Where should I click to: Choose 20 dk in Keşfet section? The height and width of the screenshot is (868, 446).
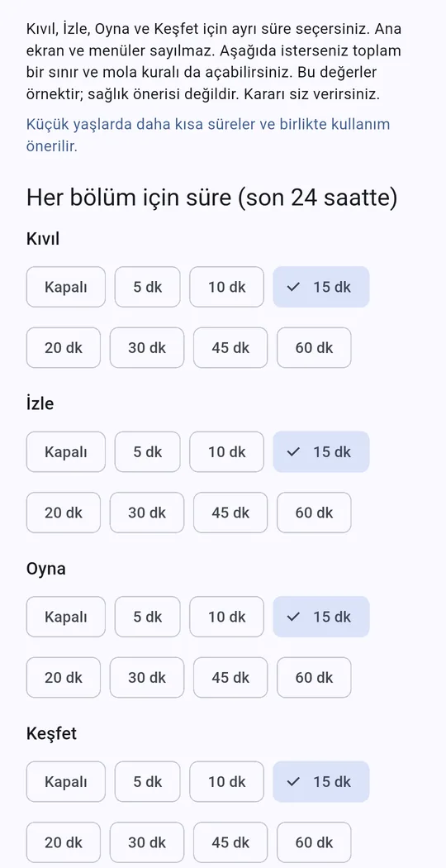[64, 842]
